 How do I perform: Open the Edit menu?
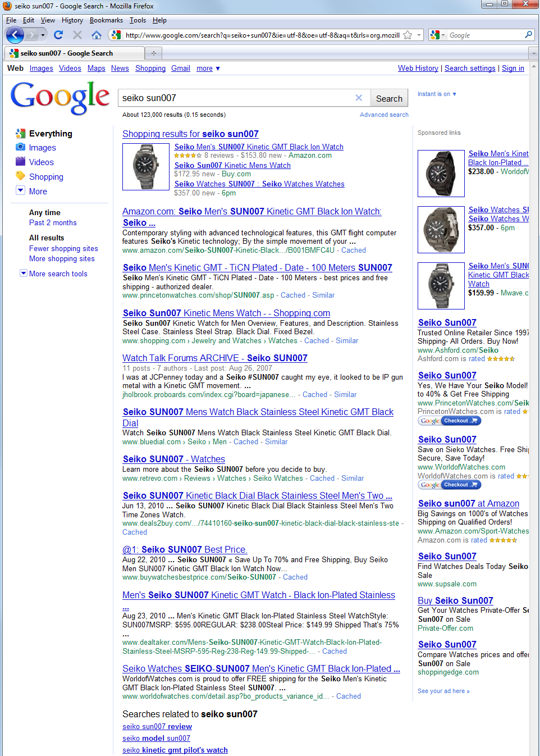tap(29, 20)
